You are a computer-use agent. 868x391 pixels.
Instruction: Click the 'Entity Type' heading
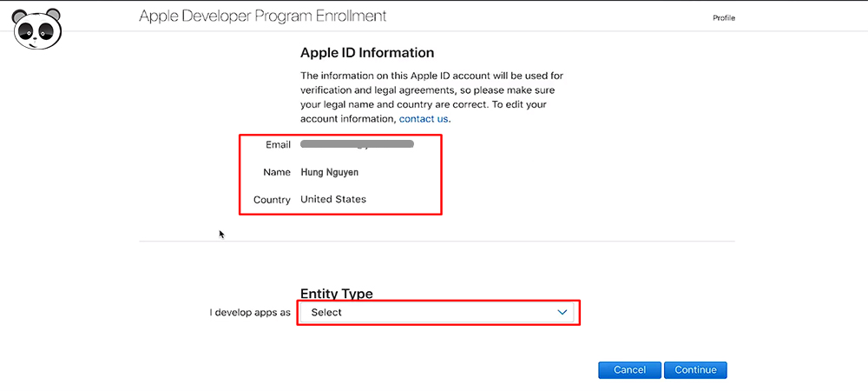click(337, 294)
